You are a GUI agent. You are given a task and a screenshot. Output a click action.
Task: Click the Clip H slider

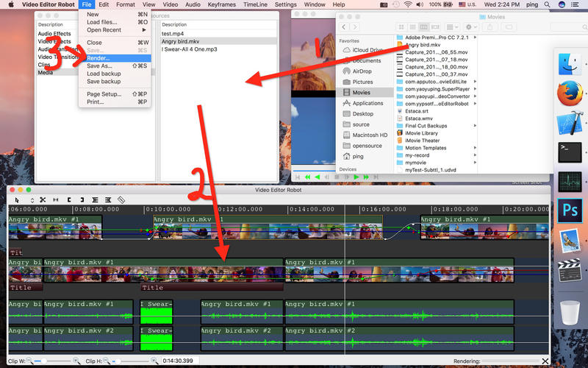click(x=131, y=361)
